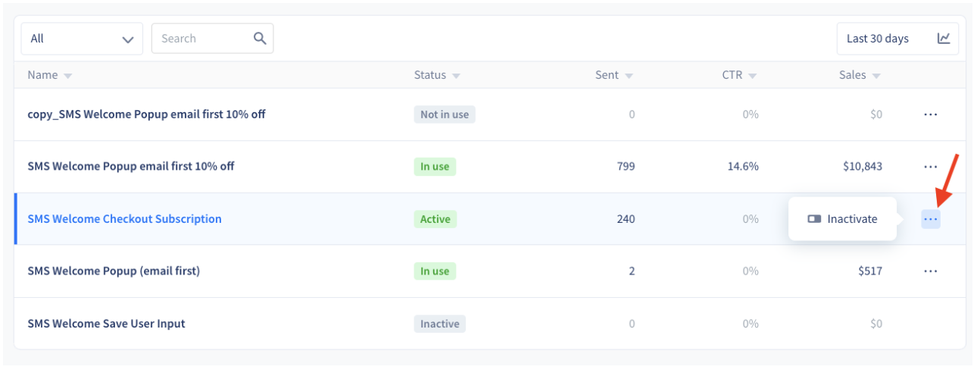Image resolution: width=980 pixels, height=373 pixels.
Task: Open three-dot menu for SMS Welcome Popup 10% off
Action: 931,166
